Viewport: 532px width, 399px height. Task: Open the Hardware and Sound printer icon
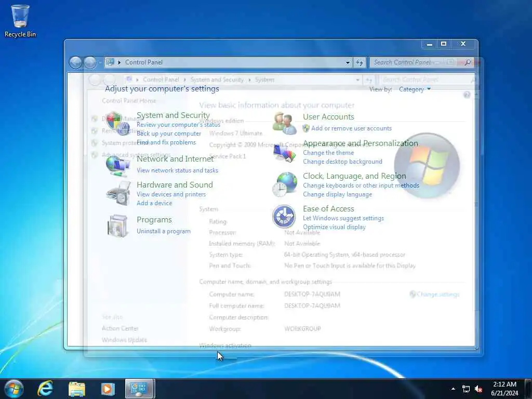pos(118,193)
